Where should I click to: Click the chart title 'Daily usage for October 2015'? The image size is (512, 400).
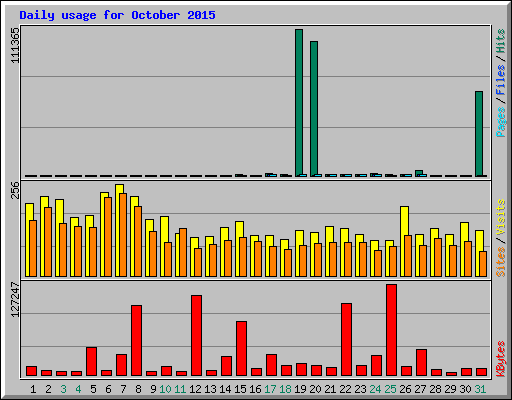point(117,15)
